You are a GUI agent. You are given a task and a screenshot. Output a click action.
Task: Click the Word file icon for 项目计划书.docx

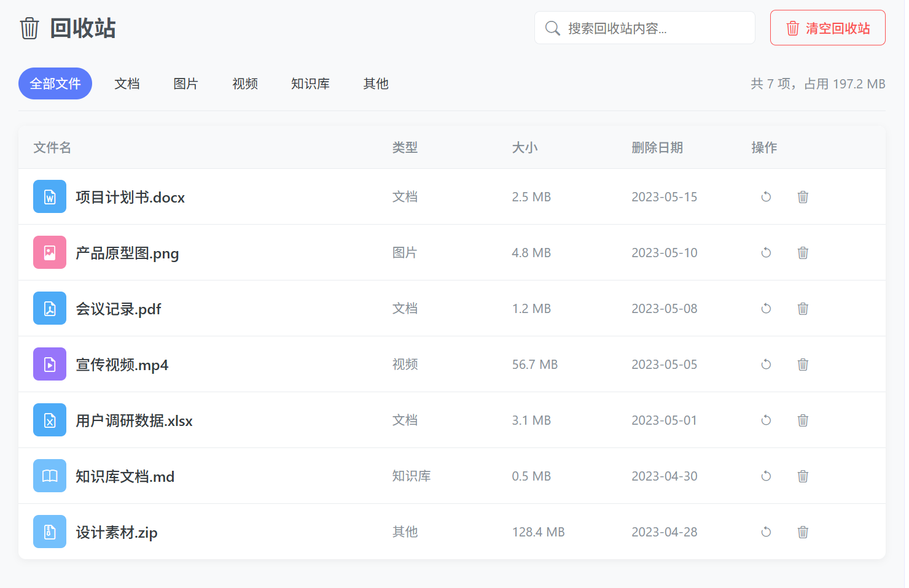click(x=50, y=197)
